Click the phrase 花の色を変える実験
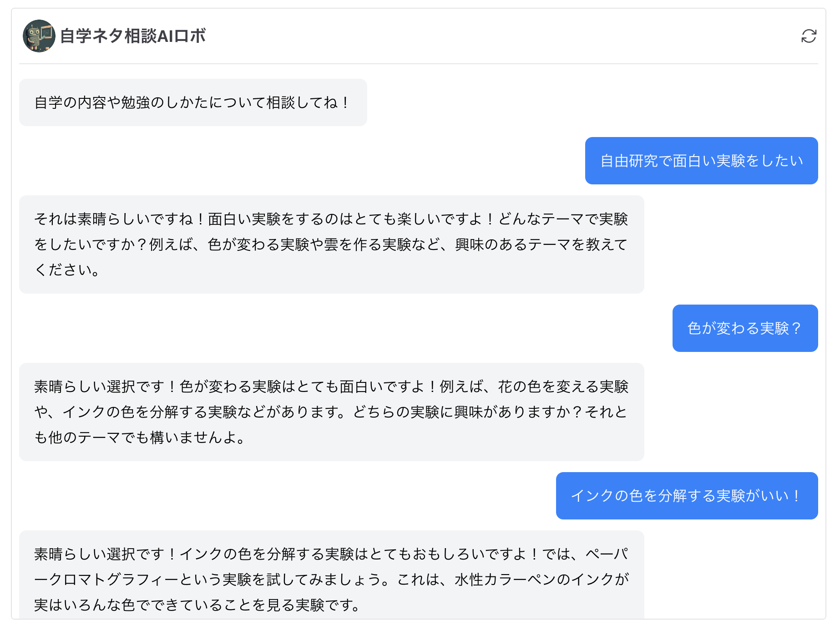The image size is (840, 631). [563, 387]
